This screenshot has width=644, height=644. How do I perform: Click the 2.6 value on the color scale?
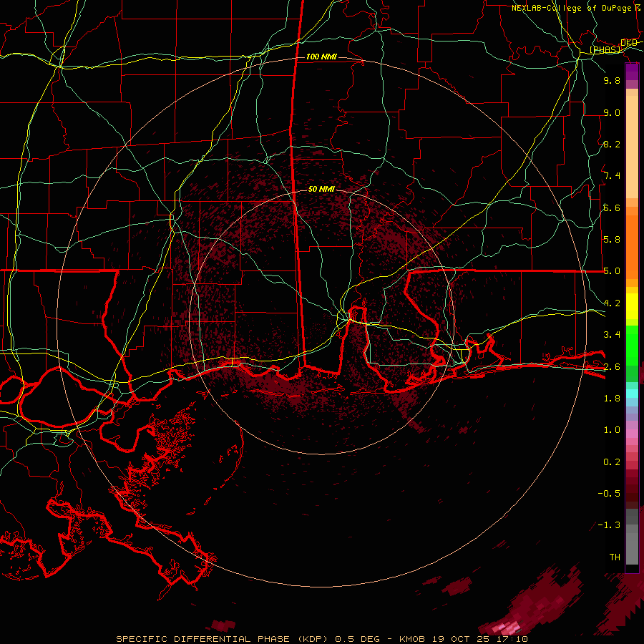click(612, 367)
